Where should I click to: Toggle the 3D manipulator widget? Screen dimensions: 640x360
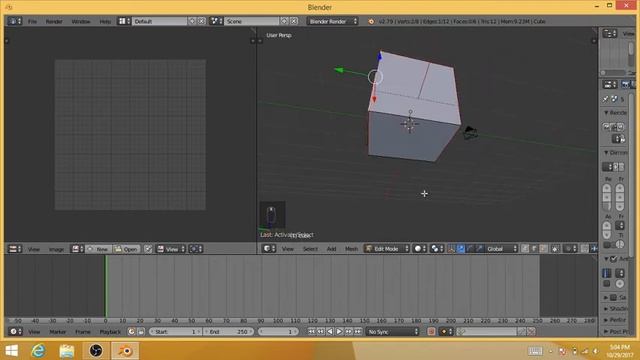[451, 249]
